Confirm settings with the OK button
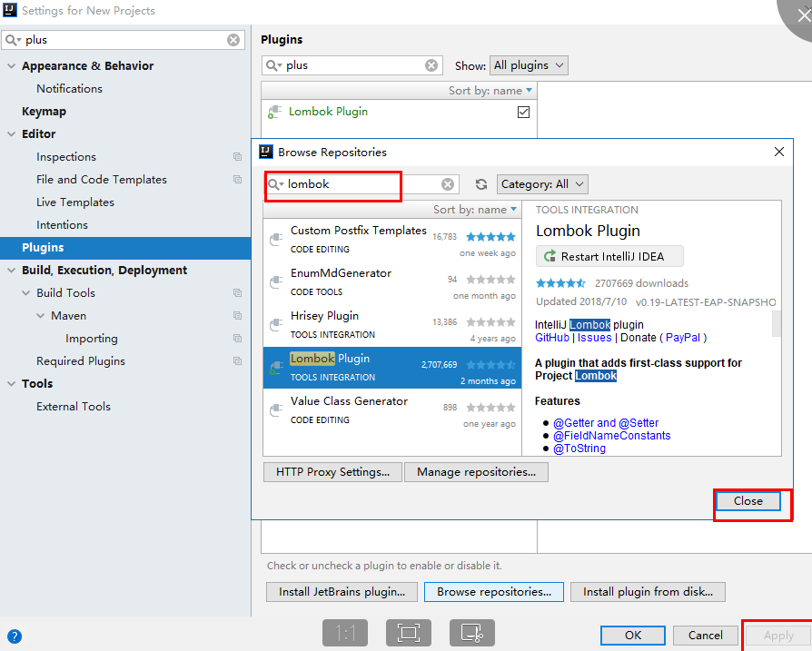812x651 pixels. point(633,636)
